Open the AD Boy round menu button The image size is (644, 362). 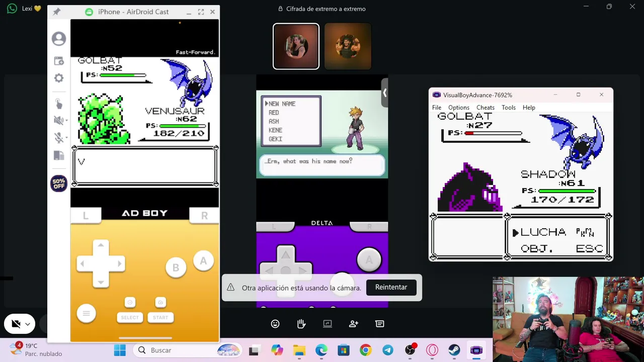click(86, 314)
